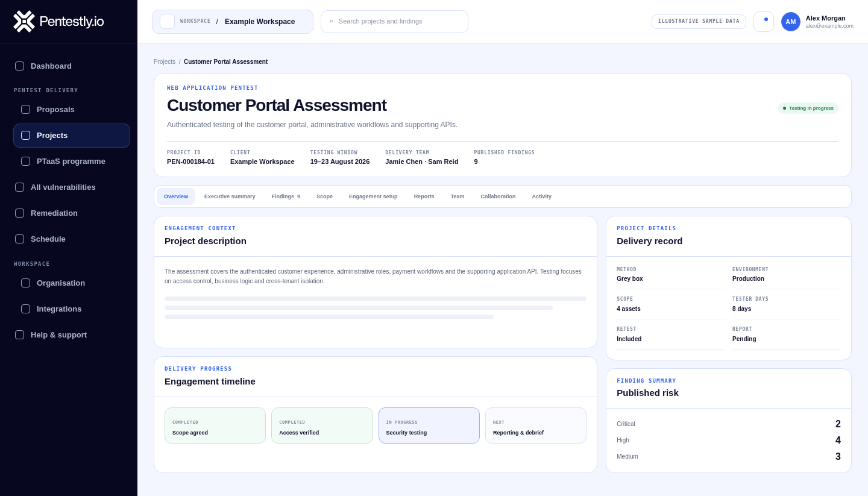
Task: Click the workspace switcher square icon
Action: click(x=168, y=22)
